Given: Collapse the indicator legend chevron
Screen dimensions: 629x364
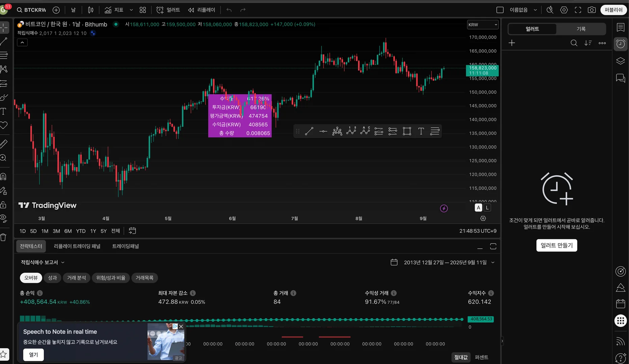Looking at the screenshot, I should [x=22, y=42].
